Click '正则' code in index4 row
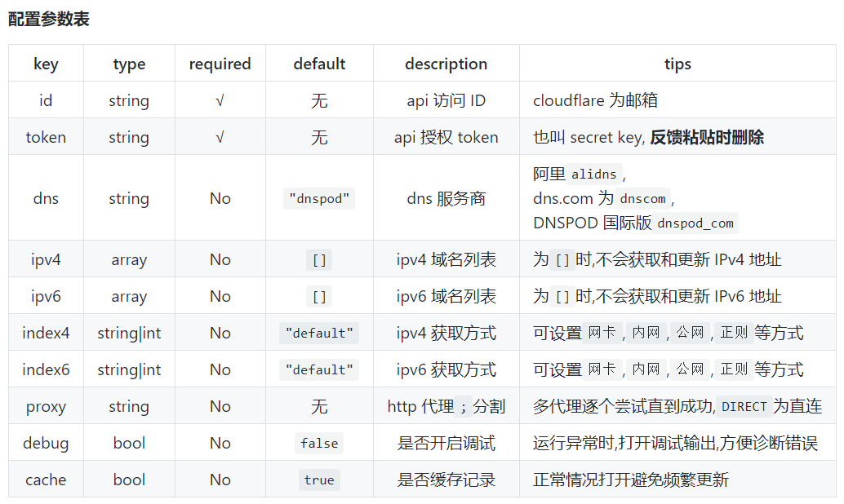 pyautogui.click(x=734, y=333)
